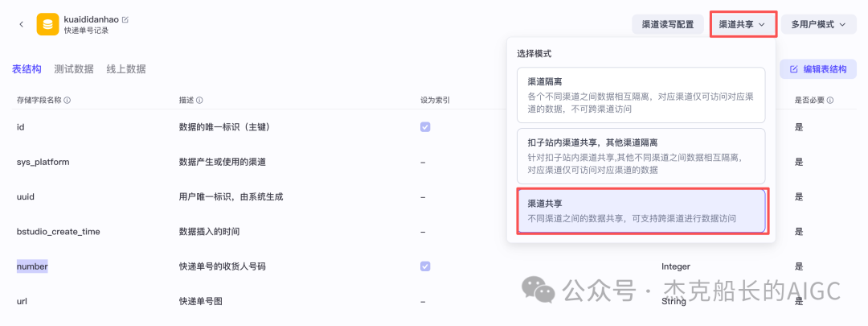Viewport: 868px width, 326px height.
Task: Click info icon beside 是否必要
Action: point(831,101)
